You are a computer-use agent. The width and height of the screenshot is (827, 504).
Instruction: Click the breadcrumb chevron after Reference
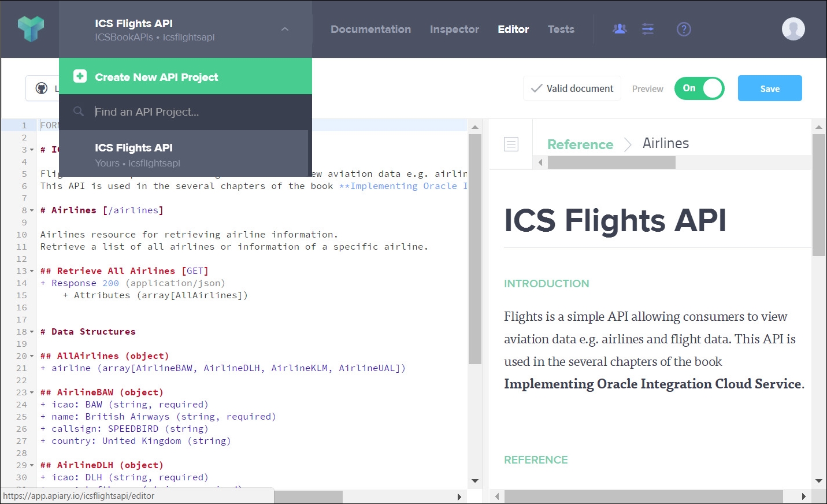pos(628,144)
